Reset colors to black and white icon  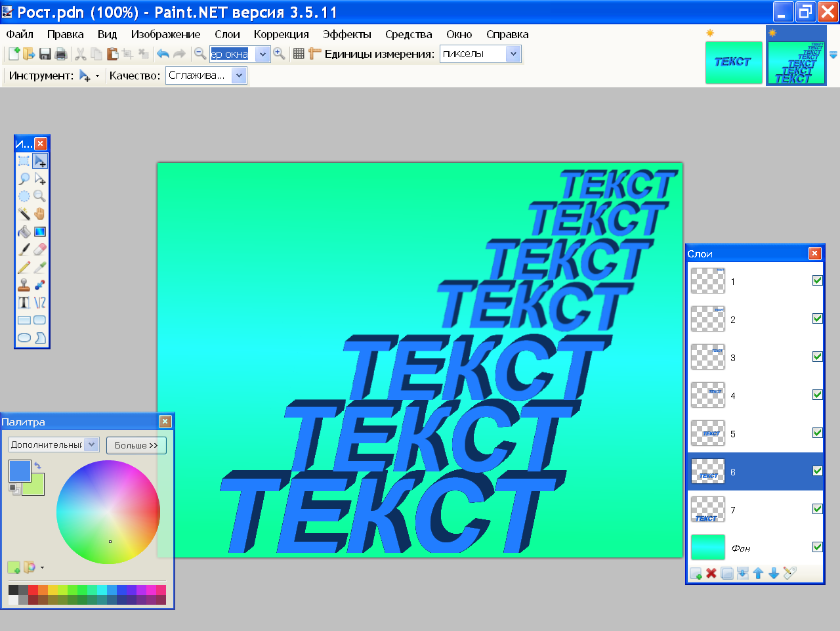pos(13,489)
